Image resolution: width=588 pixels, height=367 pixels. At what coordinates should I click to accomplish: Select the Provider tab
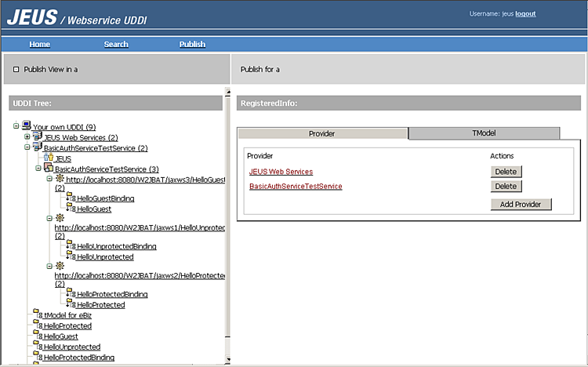click(321, 133)
